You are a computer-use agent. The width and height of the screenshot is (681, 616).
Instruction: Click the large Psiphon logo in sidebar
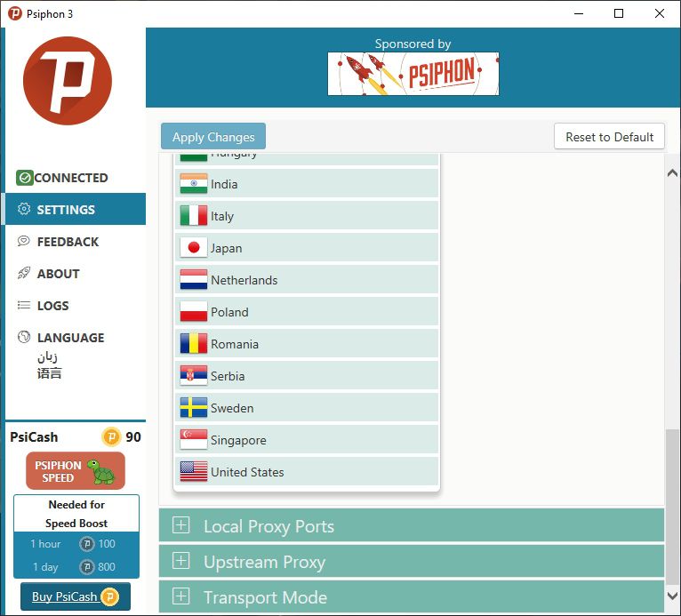click(68, 81)
